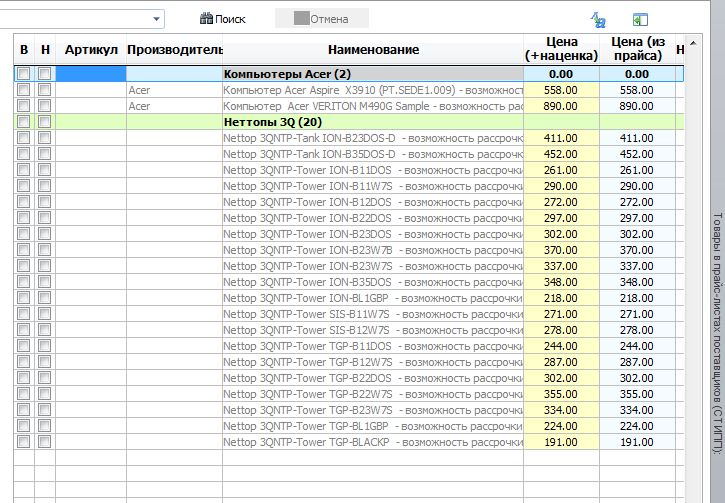Check the В box for Неттопы 3Q (20)
Viewport: 725px width, 503px height.
24,122
